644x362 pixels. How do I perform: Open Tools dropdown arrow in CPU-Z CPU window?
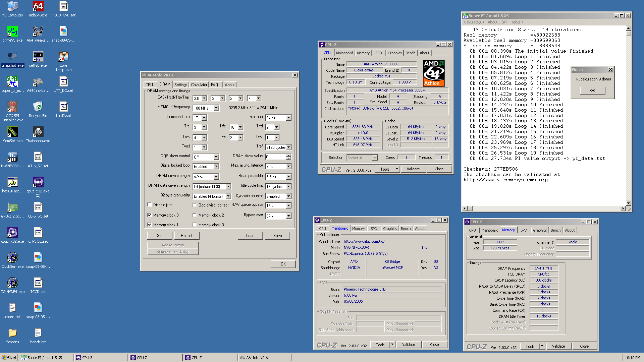[397, 169]
